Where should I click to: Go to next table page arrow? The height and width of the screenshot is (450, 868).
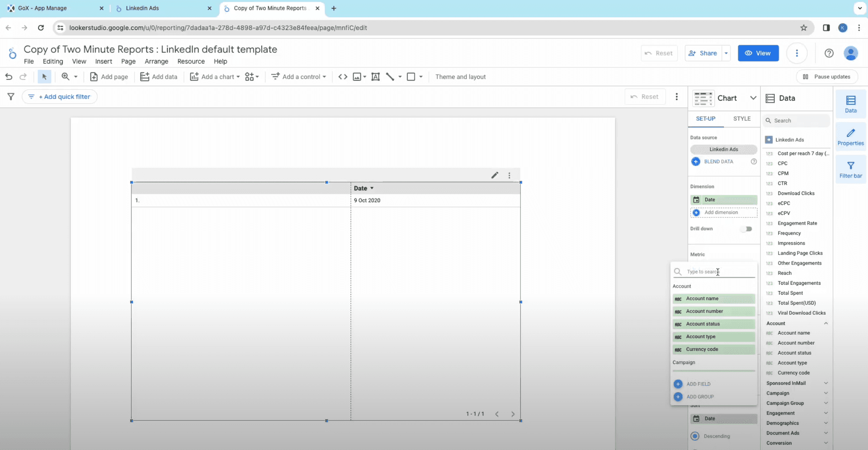(513, 414)
